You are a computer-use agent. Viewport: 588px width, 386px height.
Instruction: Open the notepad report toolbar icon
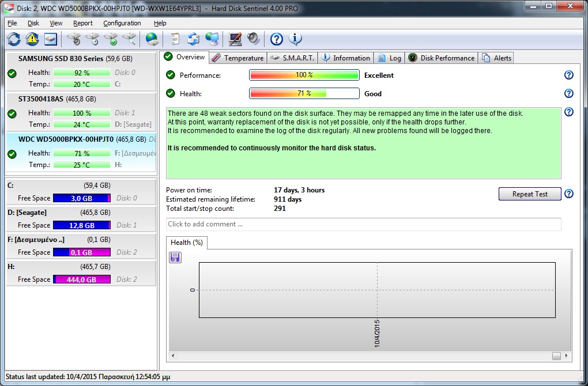click(x=175, y=39)
